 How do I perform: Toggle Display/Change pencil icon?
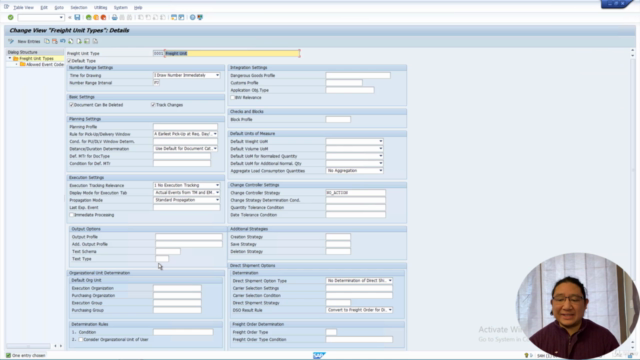(11, 41)
